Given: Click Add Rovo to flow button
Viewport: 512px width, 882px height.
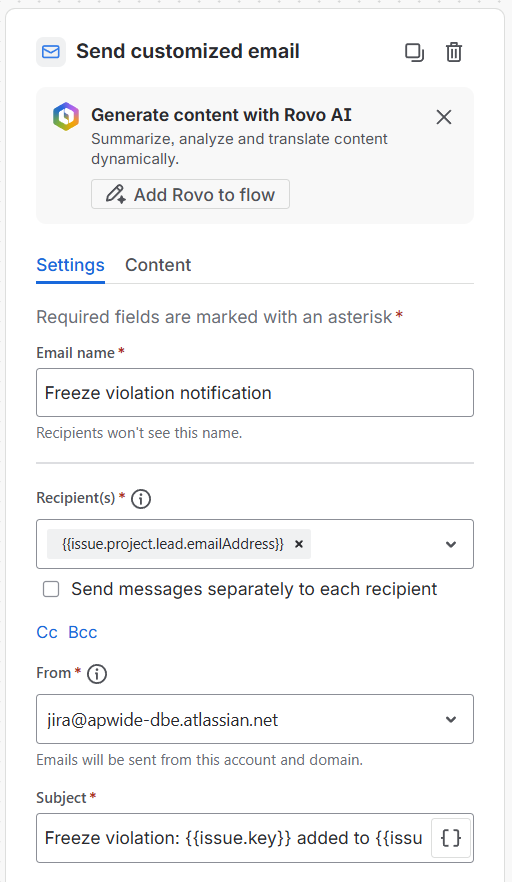Looking at the screenshot, I should coord(190,194).
